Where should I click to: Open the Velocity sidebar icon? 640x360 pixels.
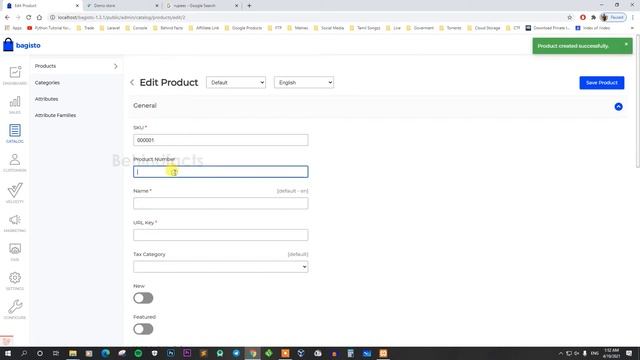(15, 190)
